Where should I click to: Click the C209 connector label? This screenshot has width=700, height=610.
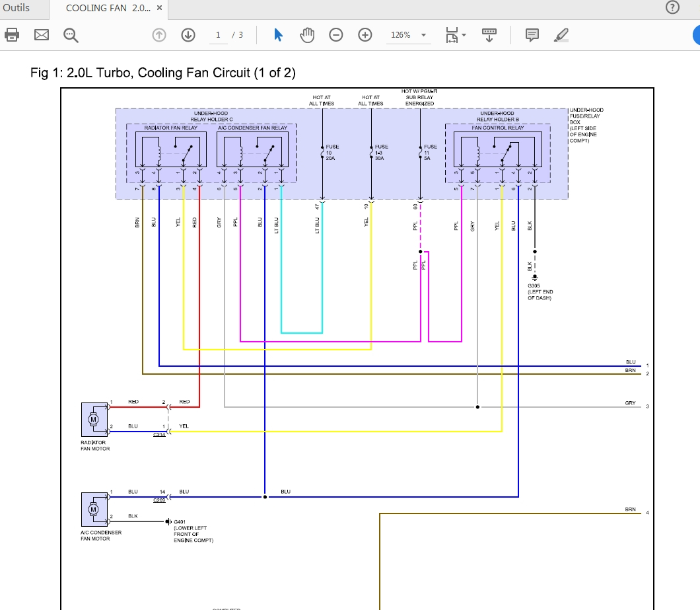pyautogui.click(x=159, y=500)
